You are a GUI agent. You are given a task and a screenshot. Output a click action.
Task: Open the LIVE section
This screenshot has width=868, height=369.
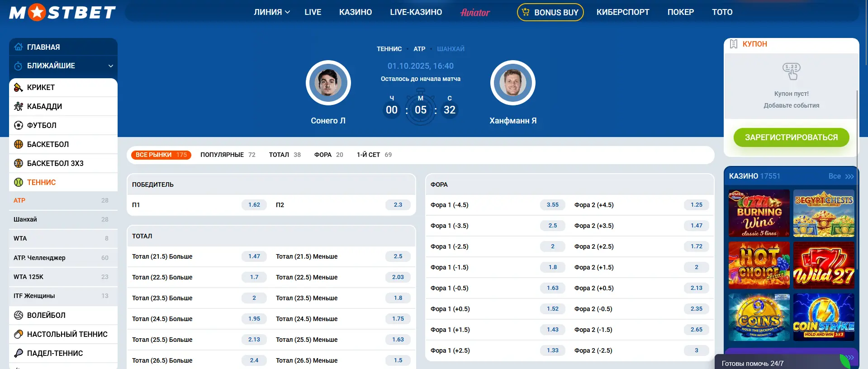(313, 12)
